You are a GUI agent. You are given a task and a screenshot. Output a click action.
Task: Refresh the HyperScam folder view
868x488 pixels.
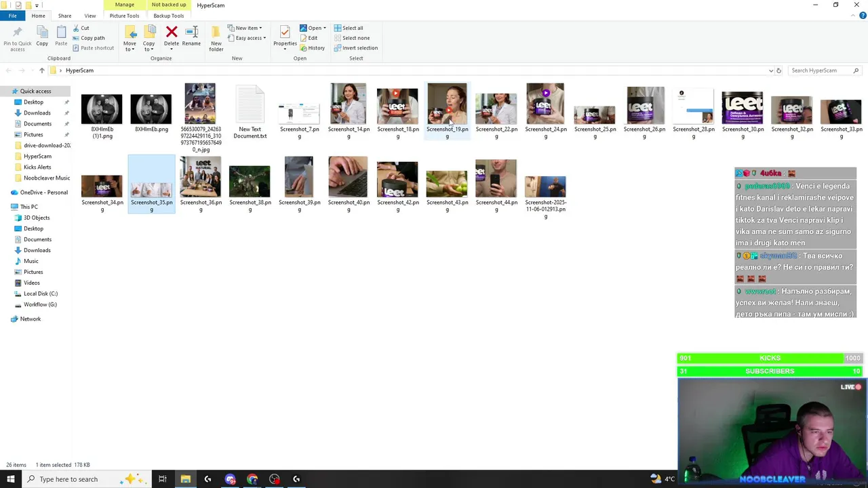(778, 70)
